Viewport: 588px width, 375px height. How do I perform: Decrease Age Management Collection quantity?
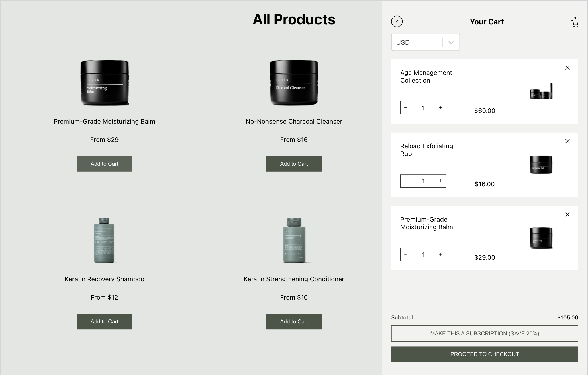[x=406, y=108]
